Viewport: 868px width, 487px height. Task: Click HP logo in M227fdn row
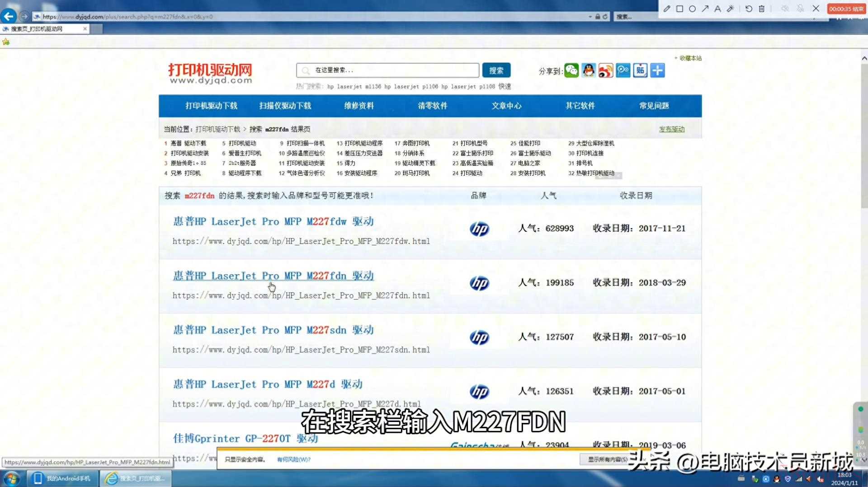pos(479,283)
